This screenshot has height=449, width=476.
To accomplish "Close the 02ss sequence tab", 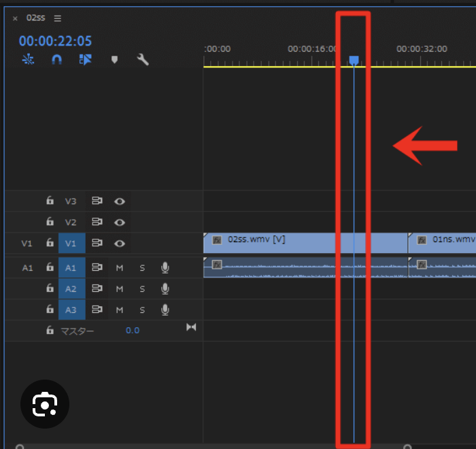I will [15, 18].
